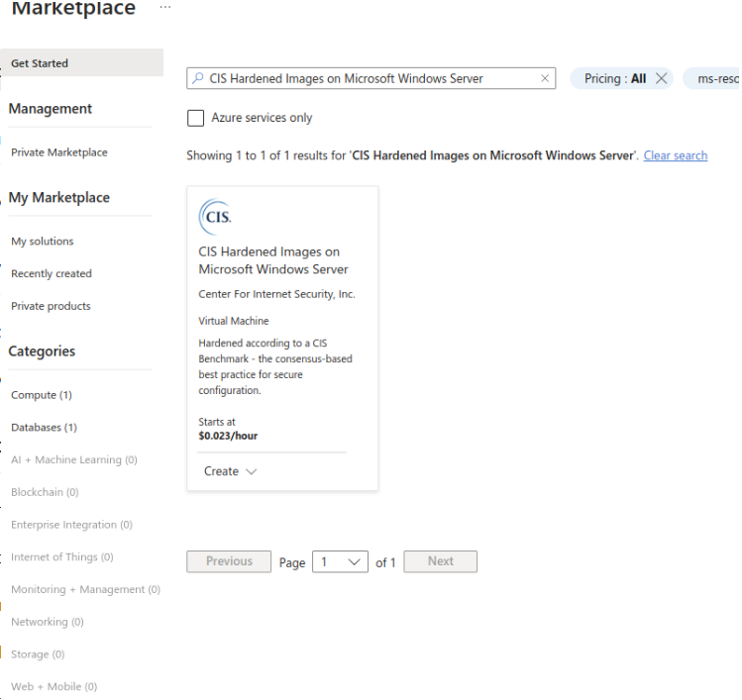Click the Previous page button
Viewport: 742px width, 700px height.
(x=229, y=561)
